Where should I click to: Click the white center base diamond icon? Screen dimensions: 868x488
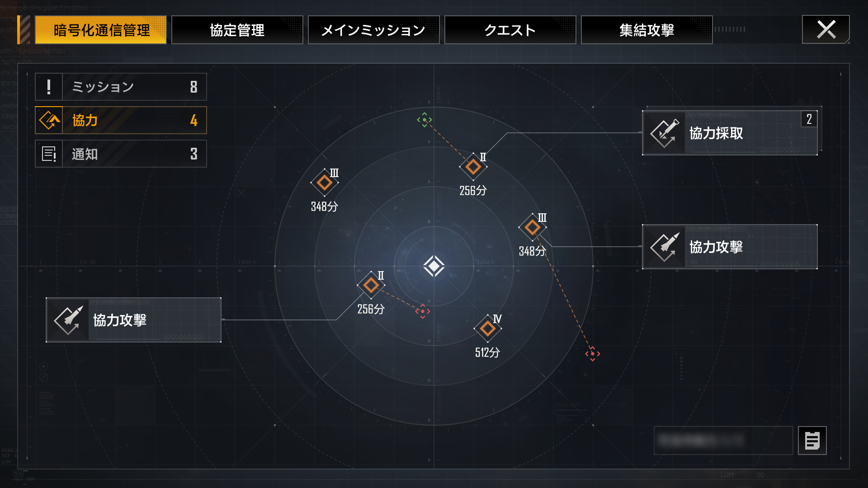[434, 266]
